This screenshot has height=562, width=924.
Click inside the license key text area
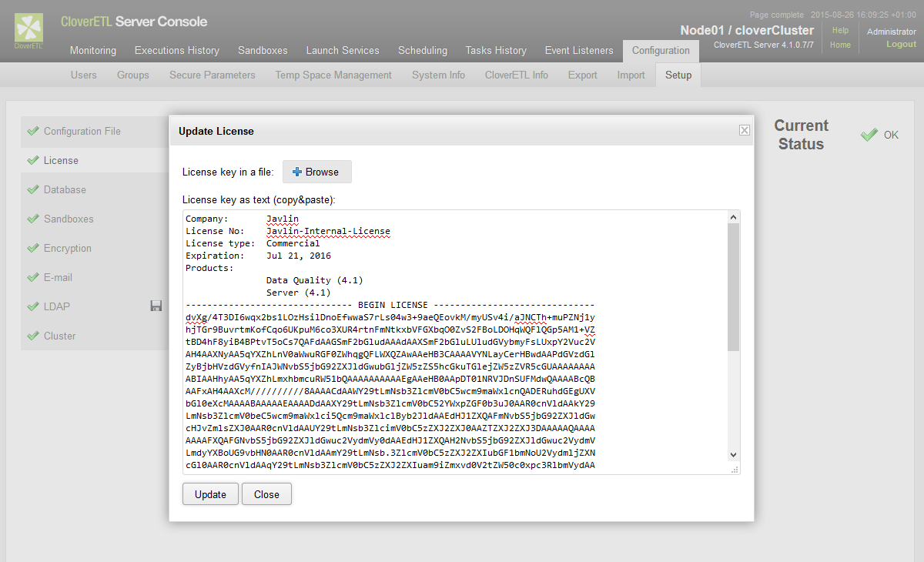(454, 342)
